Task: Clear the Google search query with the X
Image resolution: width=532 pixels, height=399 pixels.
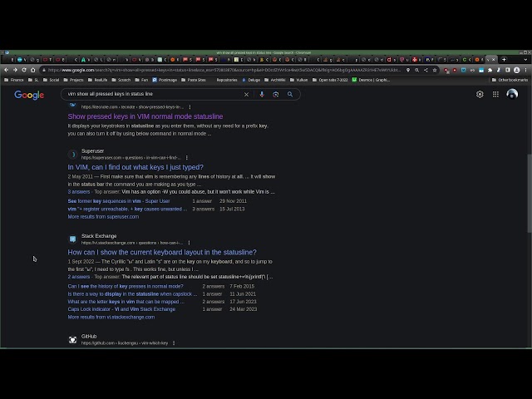Action: pos(246,94)
